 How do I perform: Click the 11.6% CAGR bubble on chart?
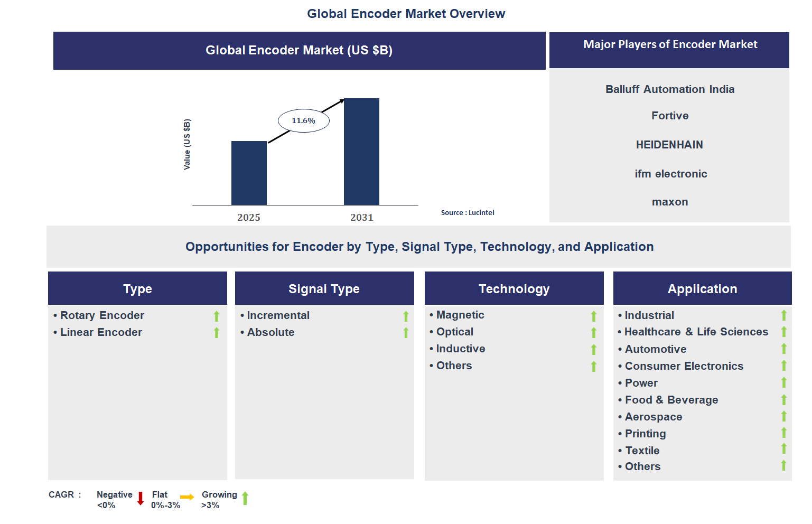(x=303, y=120)
